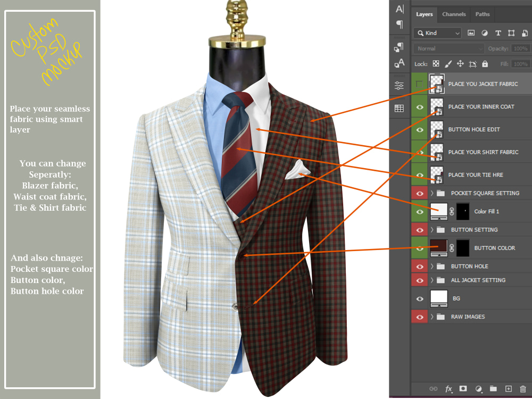
Task: Hide the BG layer
Action: [420, 298]
